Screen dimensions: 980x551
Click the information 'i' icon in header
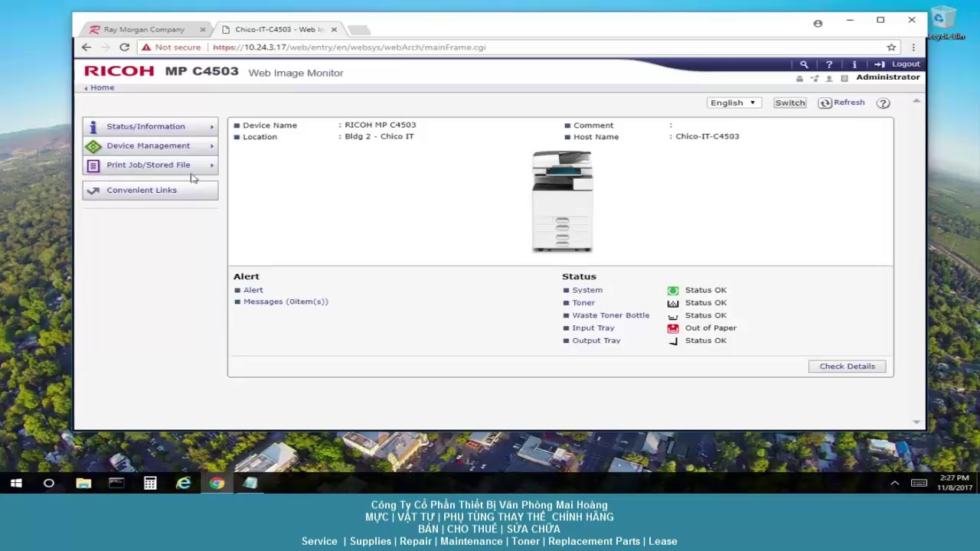(854, 64)
